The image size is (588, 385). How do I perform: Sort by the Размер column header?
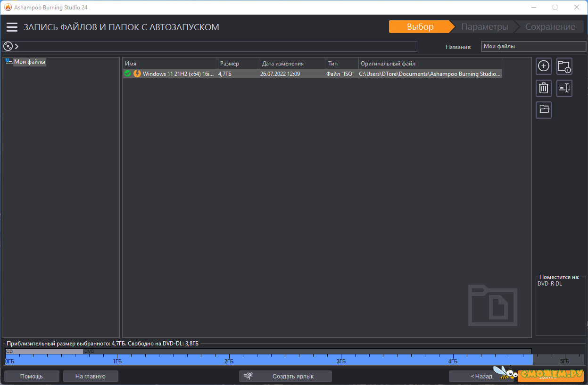[239, 64]
